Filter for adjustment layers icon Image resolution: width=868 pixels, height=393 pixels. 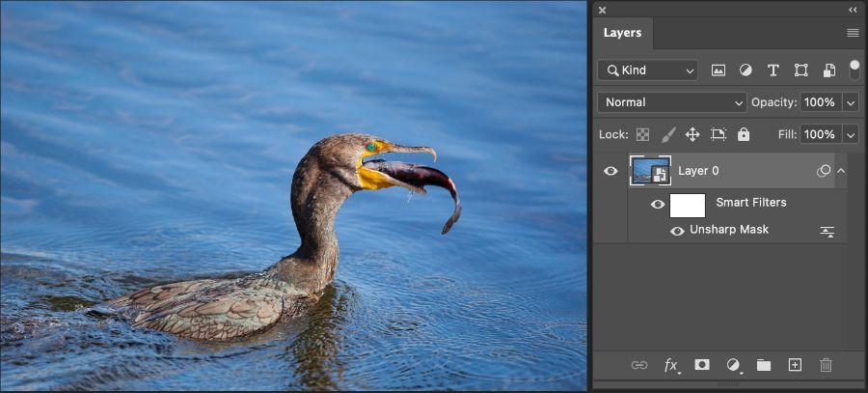(746, 70)
